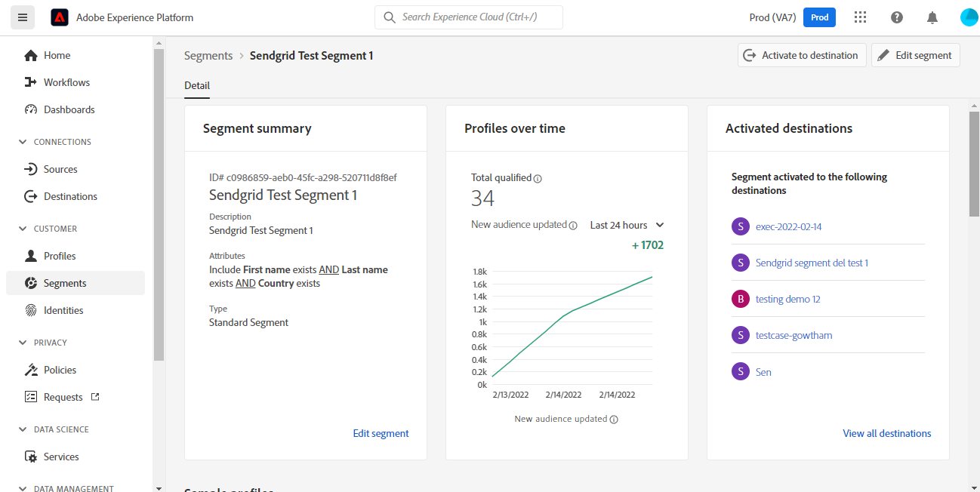Open the Identities fingerprint item
The height and width of the screenshot is (492, 980).
[x=63, y=310]
